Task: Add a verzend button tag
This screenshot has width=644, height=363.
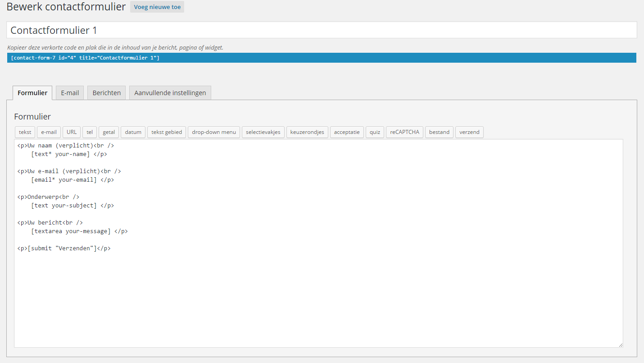Action: [x=469, y=132]
